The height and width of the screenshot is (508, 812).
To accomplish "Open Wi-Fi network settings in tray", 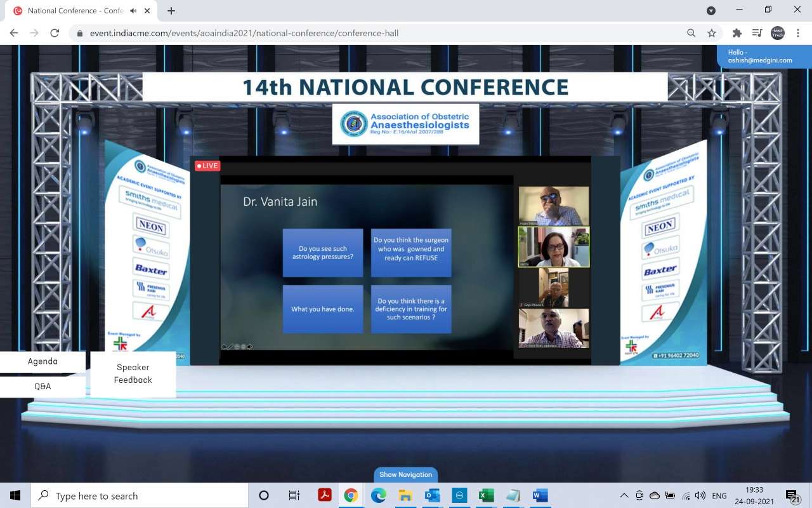I will point(686,495).
